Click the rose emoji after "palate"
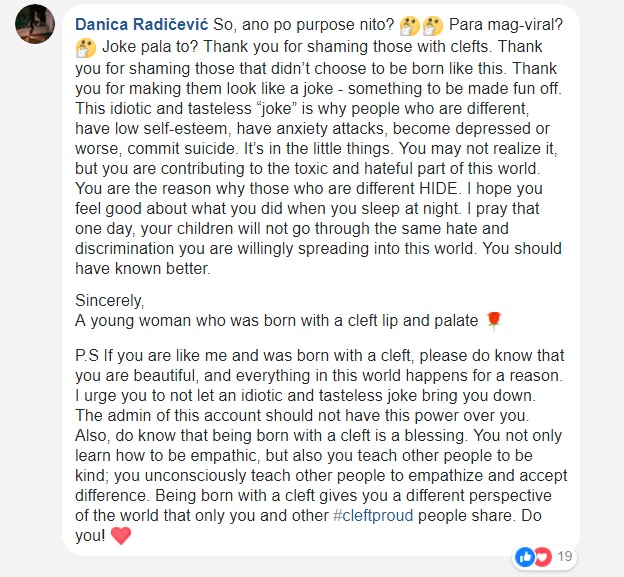Screen dimensions: 624x577 tap(494, 321)
